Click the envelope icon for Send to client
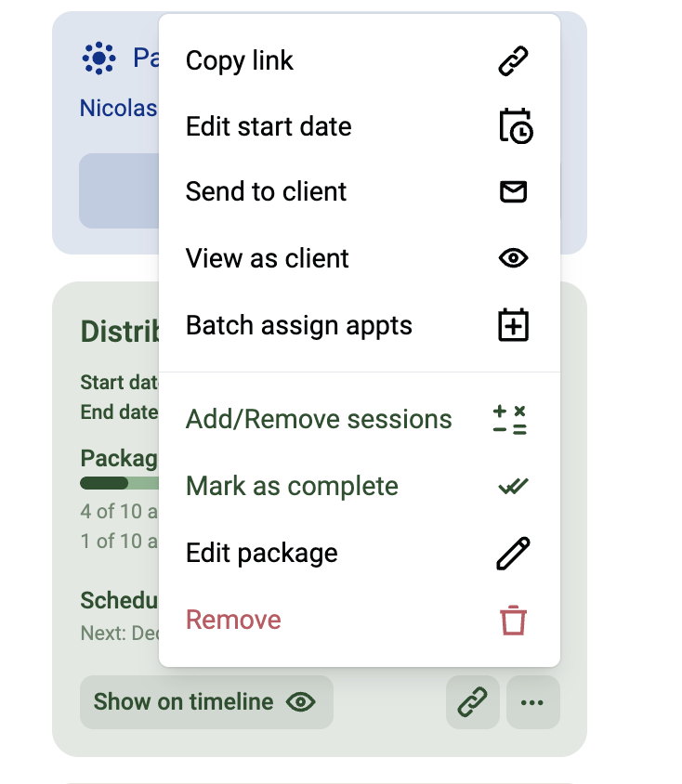 [x=513, y=191]
